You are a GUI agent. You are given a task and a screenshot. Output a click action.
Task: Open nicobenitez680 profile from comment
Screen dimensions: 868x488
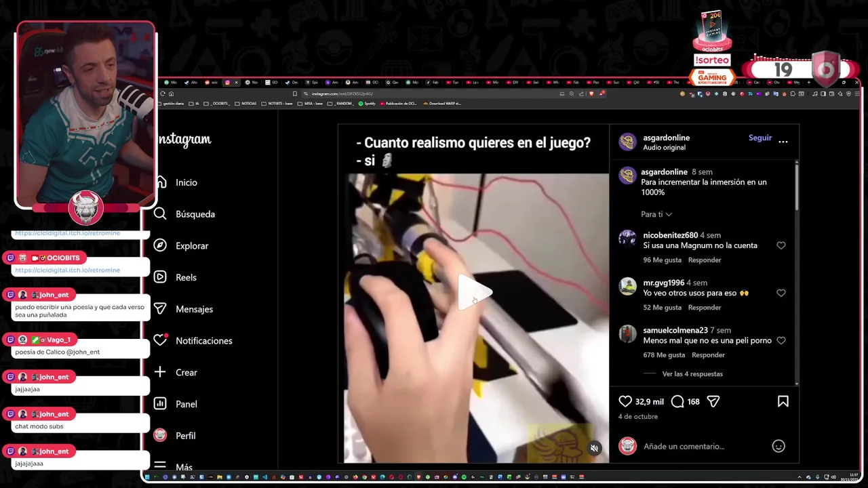click(671, 235)
